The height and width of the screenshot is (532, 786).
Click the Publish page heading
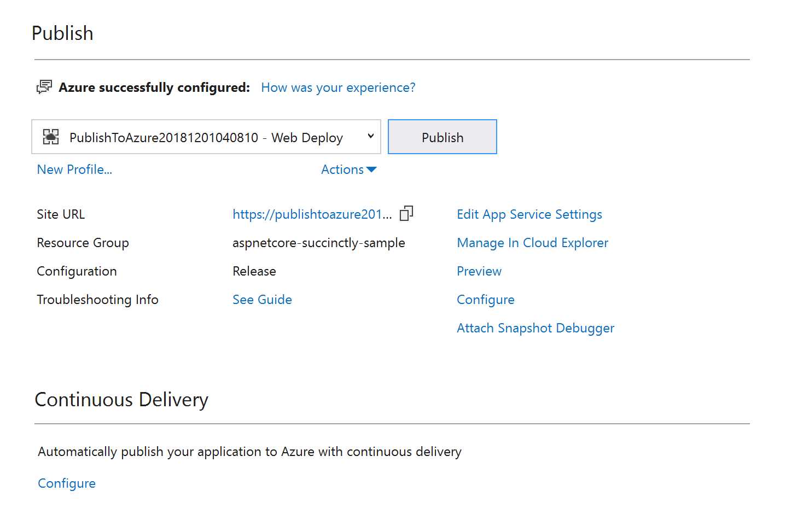click(x=62, y=33)
